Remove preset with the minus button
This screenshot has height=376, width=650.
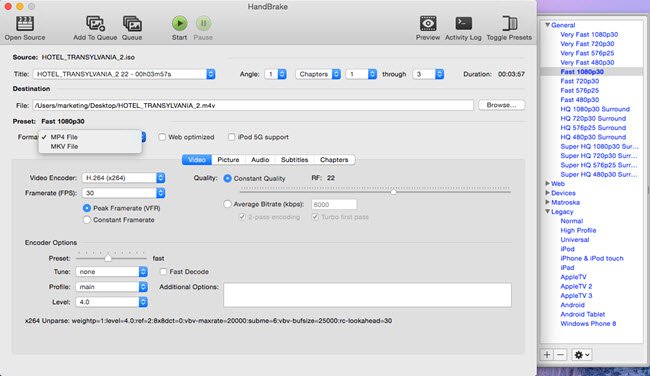click(560, 355)
